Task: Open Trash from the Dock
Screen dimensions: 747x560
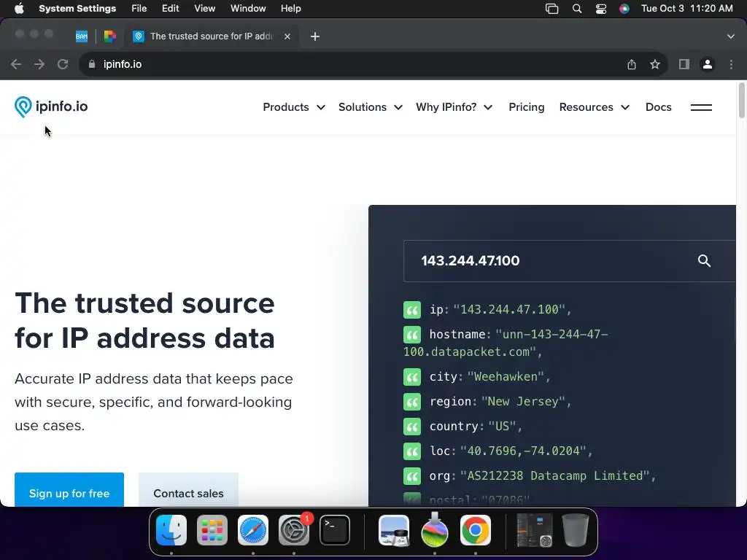Action: coord(576,530)
